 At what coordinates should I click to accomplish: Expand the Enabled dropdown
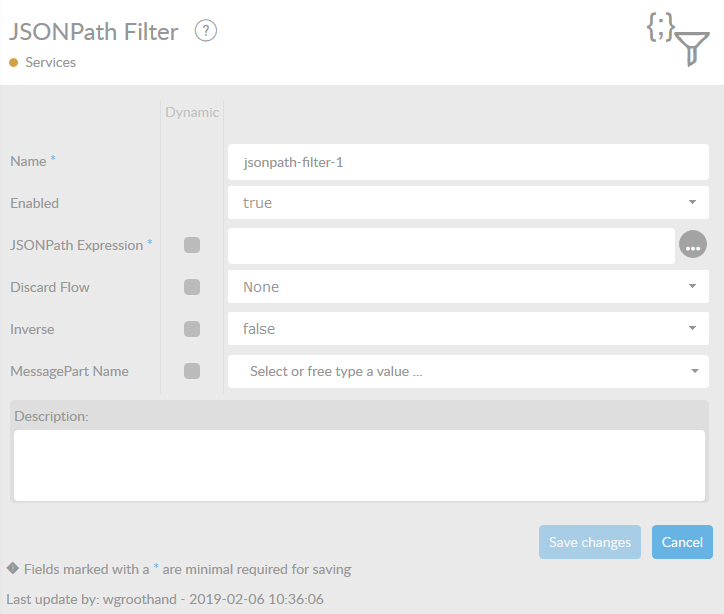(x=468, y=203)
